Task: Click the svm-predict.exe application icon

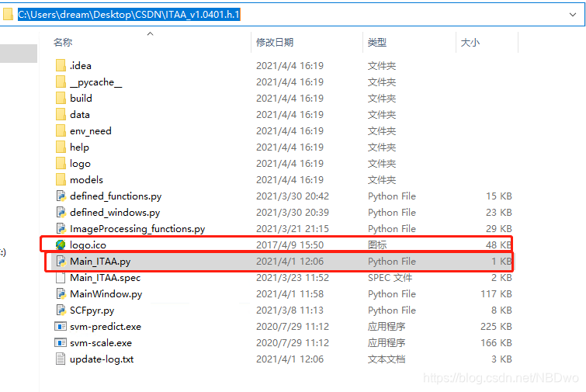Action: 61,326
